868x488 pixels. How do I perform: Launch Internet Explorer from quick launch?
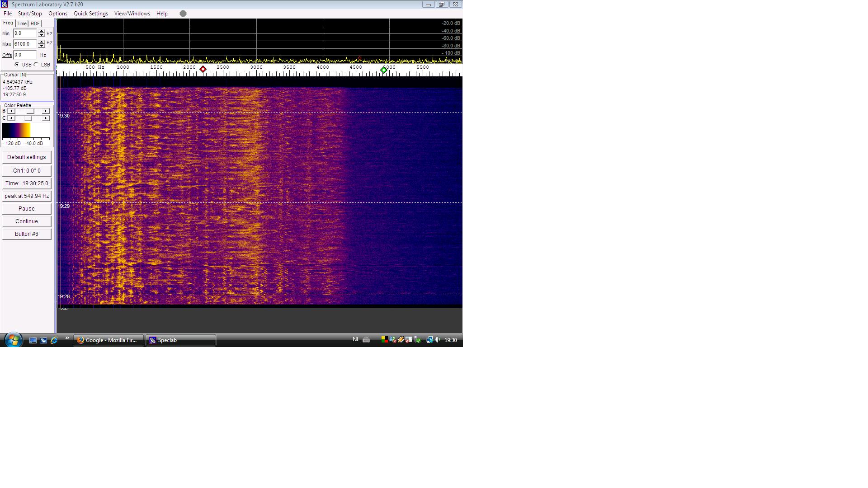click(x=54, y=340)
